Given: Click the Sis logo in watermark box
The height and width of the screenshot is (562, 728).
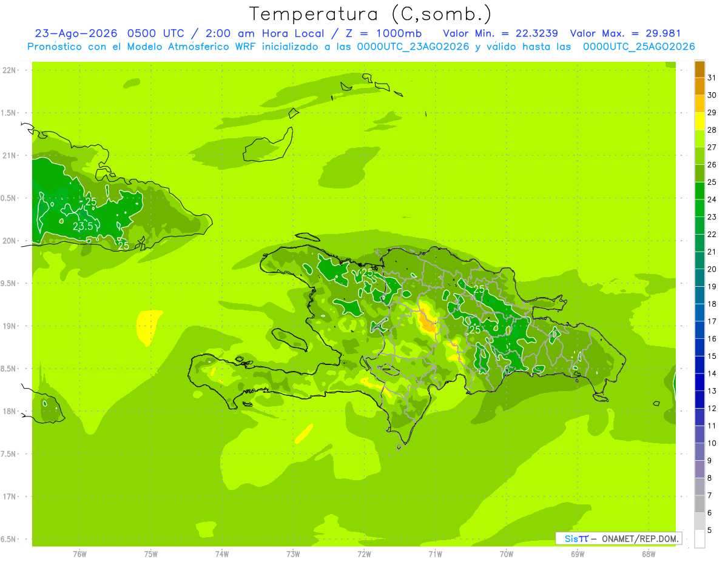Looking at the screenshot, I should click(573, 538).
